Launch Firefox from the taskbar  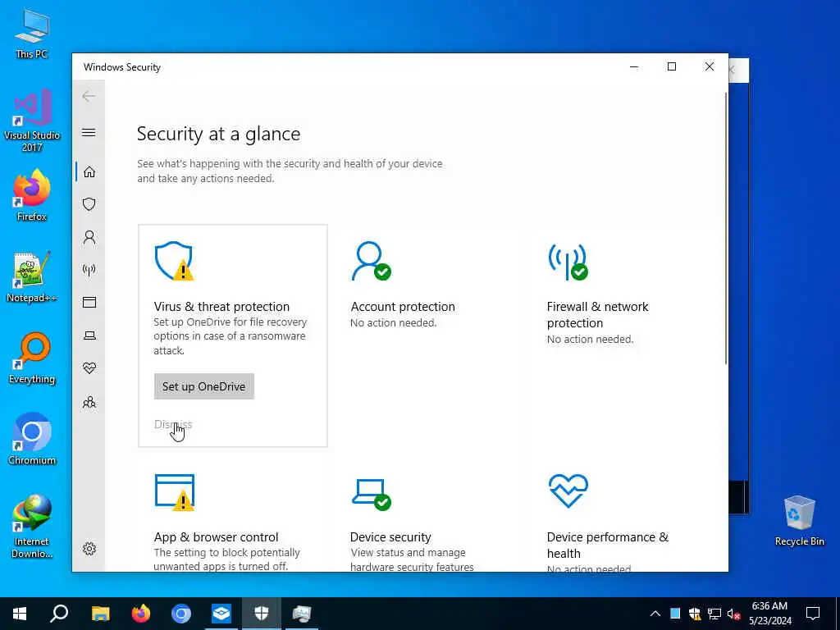[x=141, y=614]
